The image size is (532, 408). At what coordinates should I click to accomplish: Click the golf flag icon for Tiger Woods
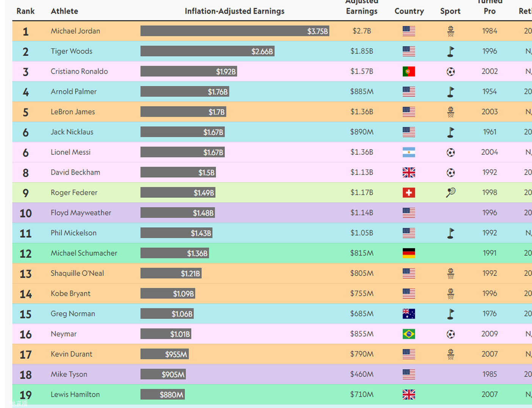[x=450, y=51]
